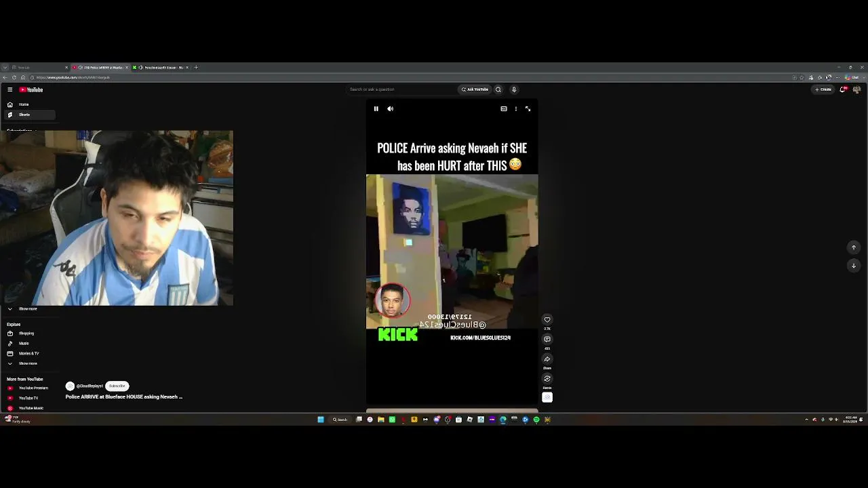
Task: Remix this Short
Action: click(547, 379)
